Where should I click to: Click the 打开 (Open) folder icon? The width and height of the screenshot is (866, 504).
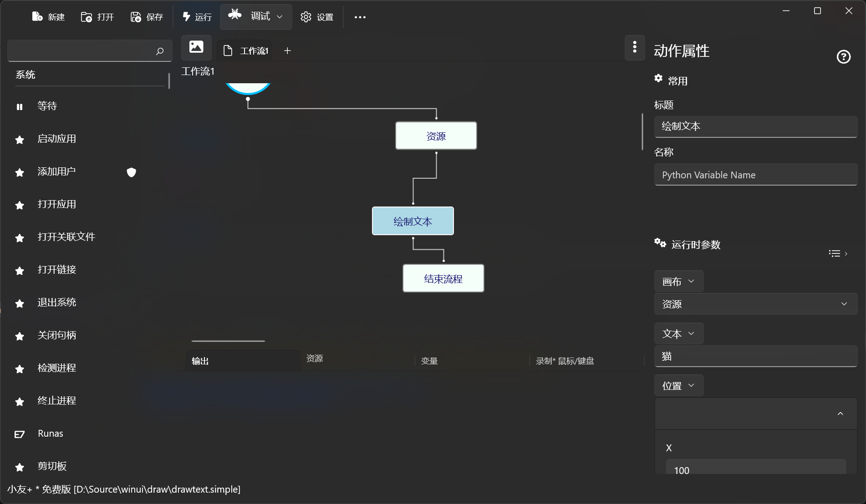86,17
